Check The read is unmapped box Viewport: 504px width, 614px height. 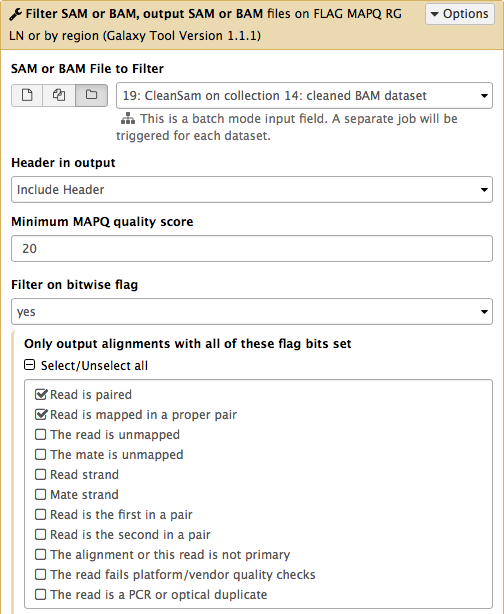40,434
